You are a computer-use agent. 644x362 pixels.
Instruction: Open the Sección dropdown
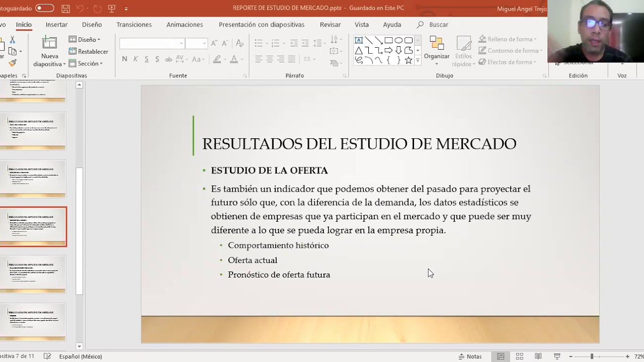(x=86, y=63)
